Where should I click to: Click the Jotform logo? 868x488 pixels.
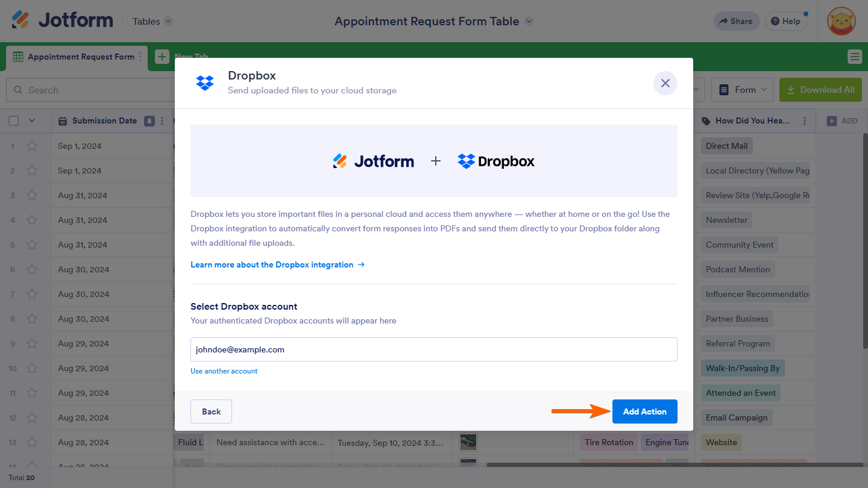tap(62, 20)
